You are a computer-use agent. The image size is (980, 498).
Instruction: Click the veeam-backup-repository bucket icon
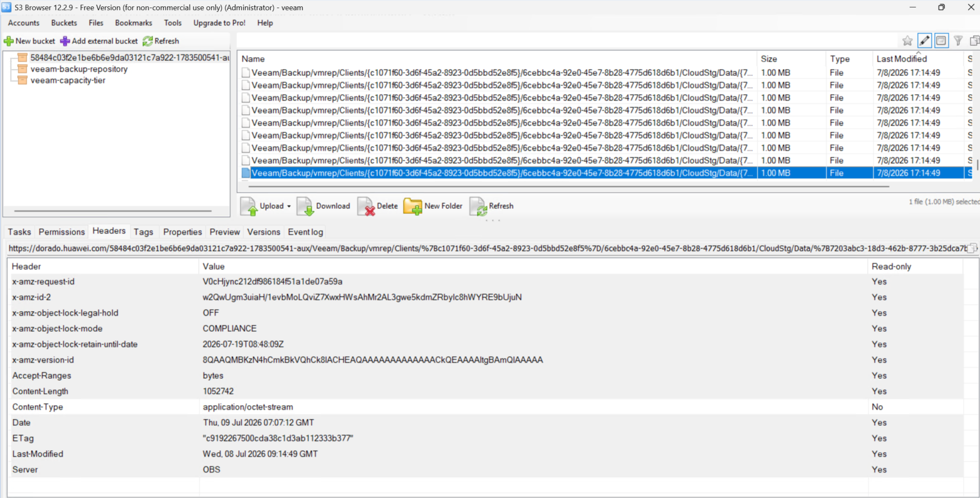(23, 69)
